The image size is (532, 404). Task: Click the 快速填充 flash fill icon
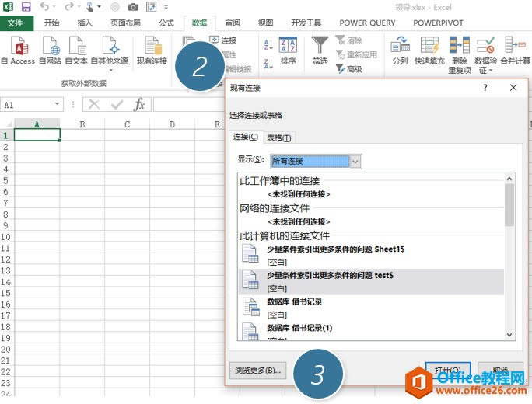click(429, 45)
